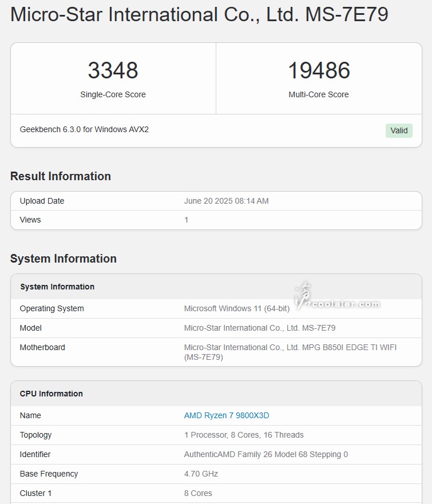432x504 pixels.
Task: Click the 4.70 GHz base frequency value
Action: pyautogui.click(x=201, y=474)
